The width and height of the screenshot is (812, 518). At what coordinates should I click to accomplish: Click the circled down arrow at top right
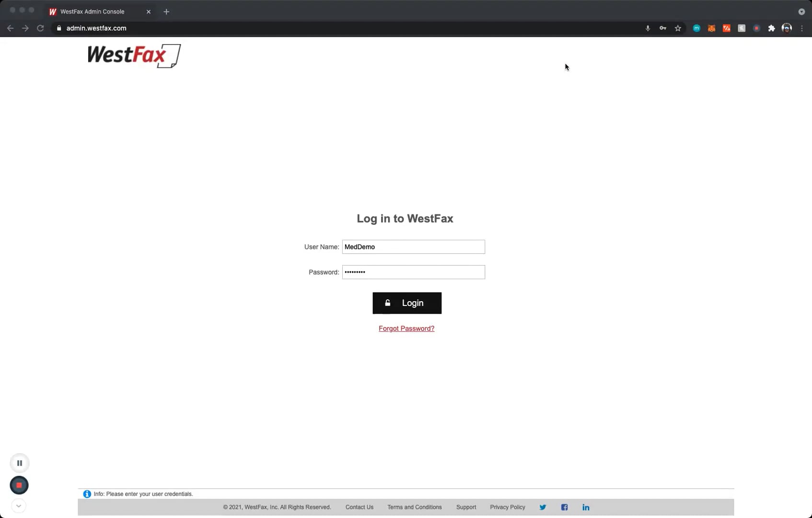pyautogui.click(x=801, y=12)
